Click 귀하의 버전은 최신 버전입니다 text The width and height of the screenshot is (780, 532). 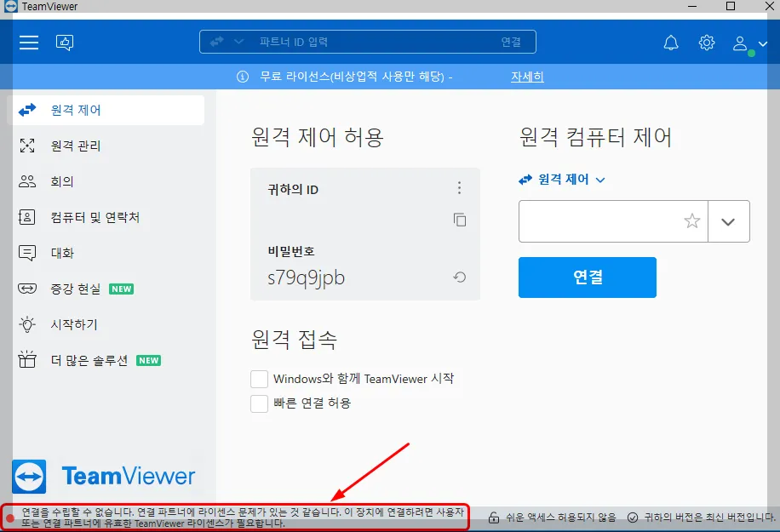point(710,518)
